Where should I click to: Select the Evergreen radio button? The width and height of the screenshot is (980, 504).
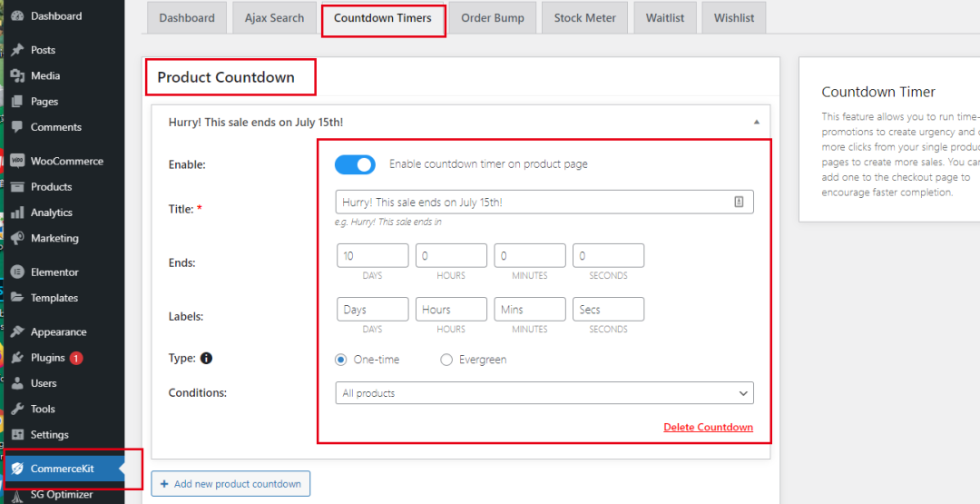(x=446, y=360)
